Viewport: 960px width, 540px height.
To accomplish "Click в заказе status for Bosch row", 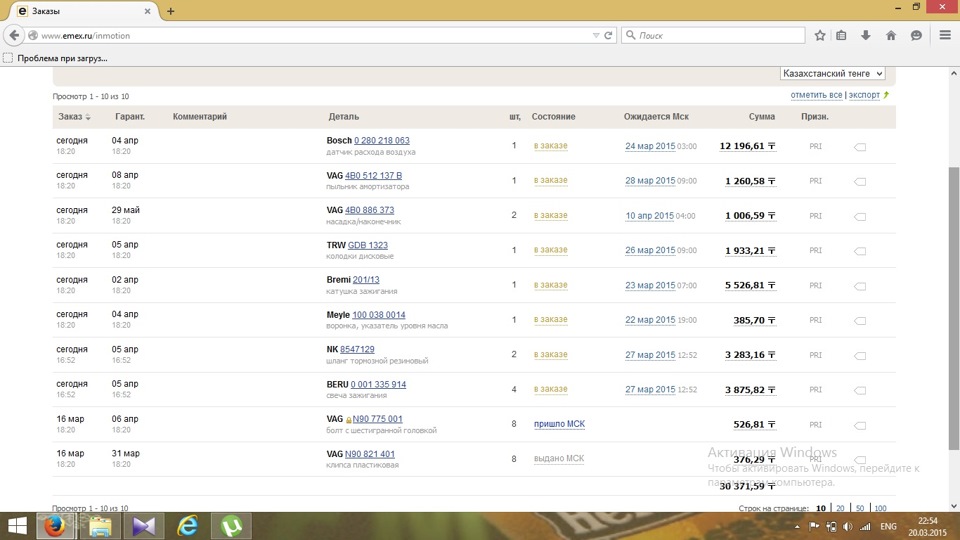I will click(x=550, y=146).
